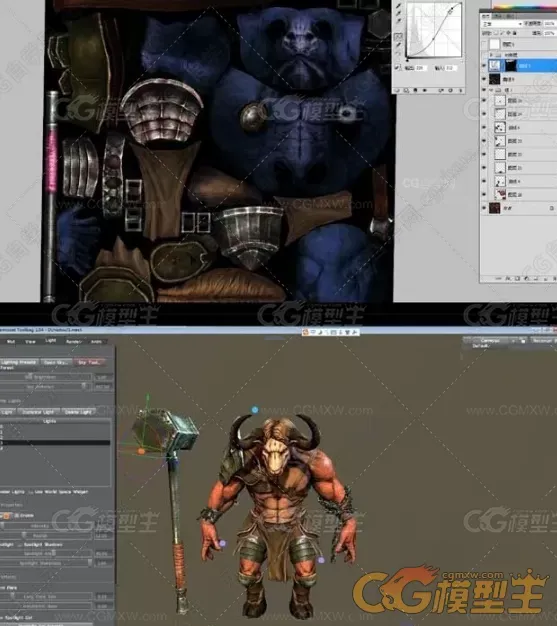
Task: Select the Background layer thumbnail
Action: [495, 208]
